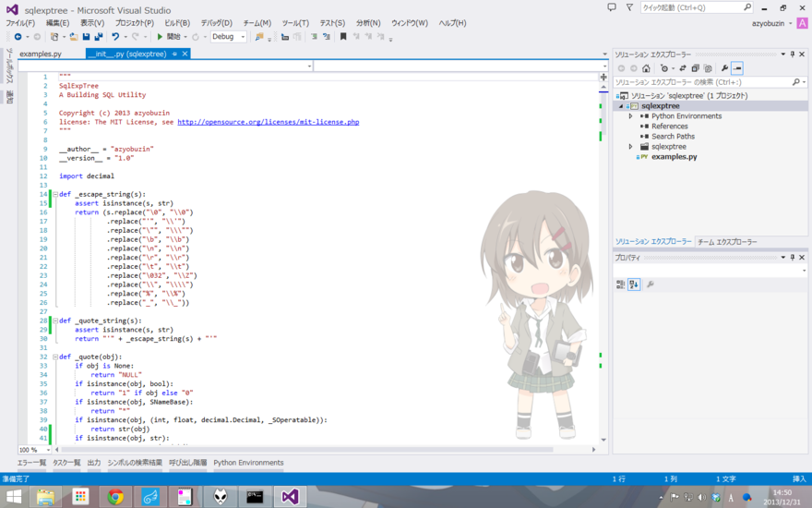Close the __init__.py editor tab
812x508 pixels.
point(185,54)
